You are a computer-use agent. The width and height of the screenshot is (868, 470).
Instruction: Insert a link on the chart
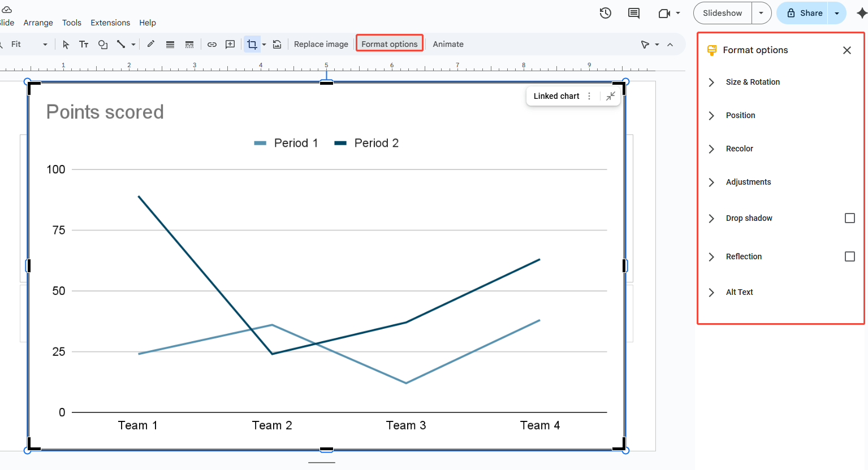point(212,44)
